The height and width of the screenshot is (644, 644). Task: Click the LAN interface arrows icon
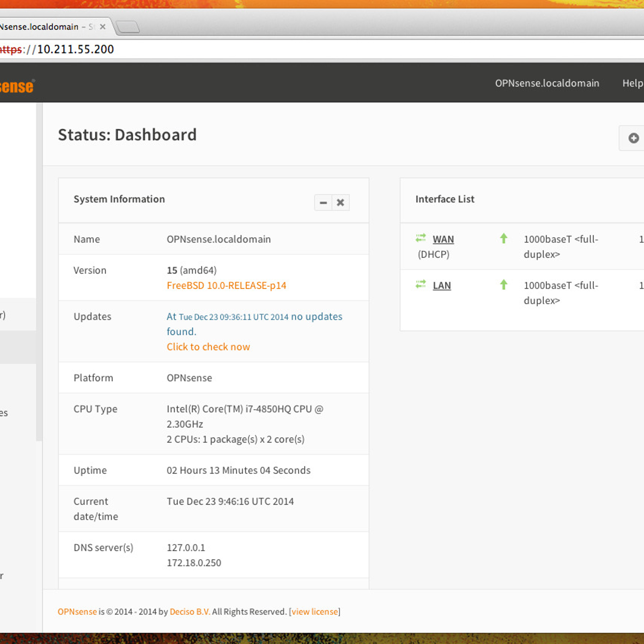click(421, 285)
